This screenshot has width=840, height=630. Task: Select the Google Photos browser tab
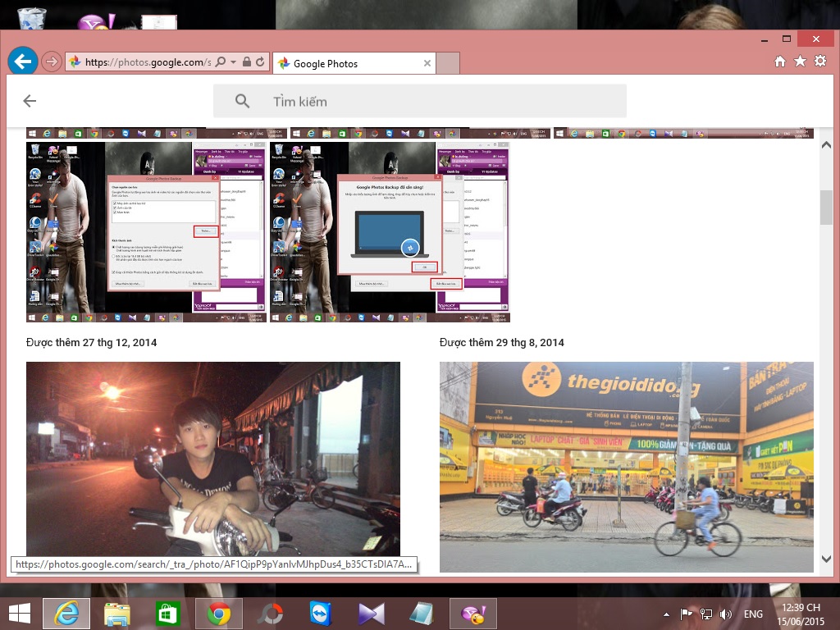[354, 63]
